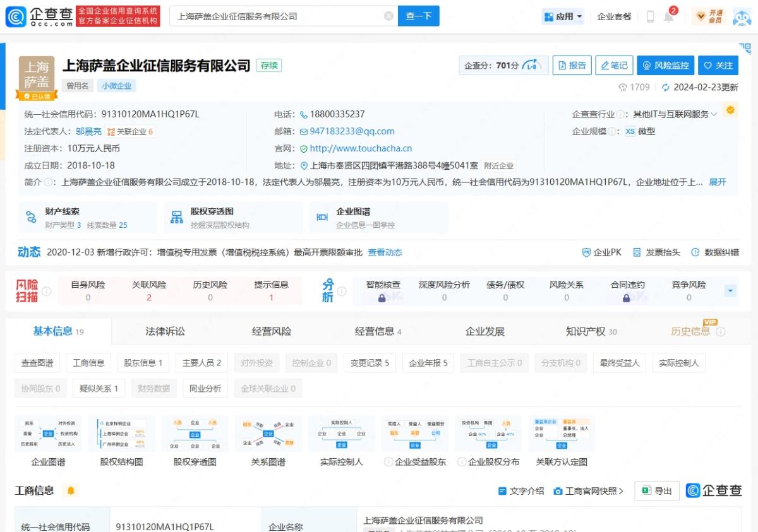Click the 企业PK comparison icon
The image size is (758, 532).
click(x=587, y=252)
